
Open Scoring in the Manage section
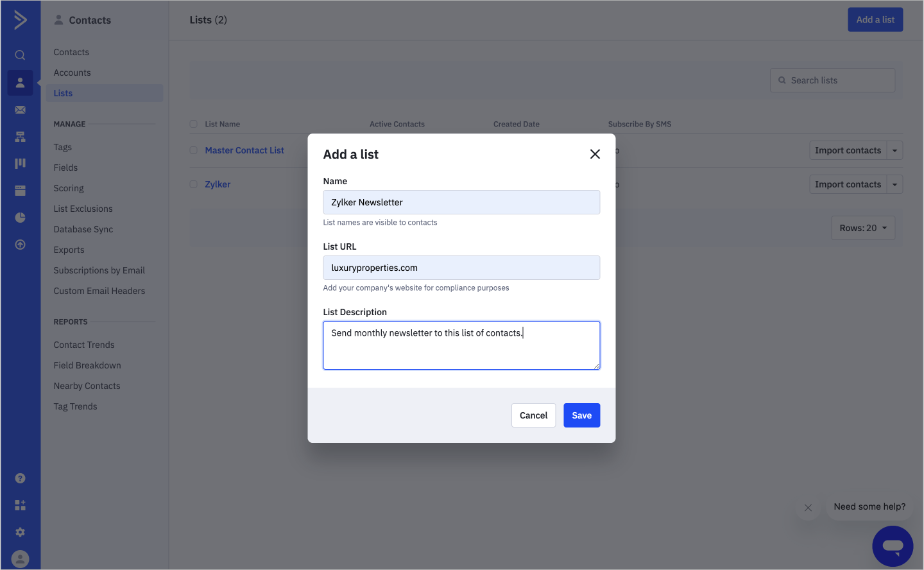pos(69,188)
